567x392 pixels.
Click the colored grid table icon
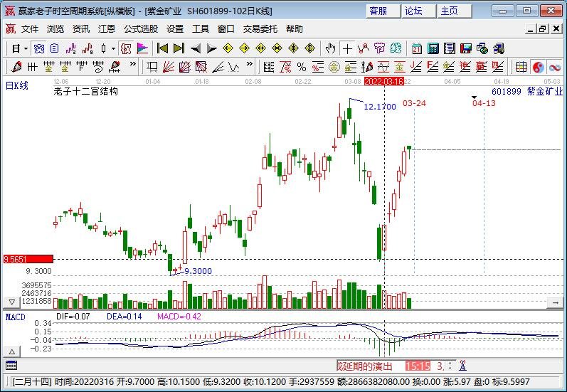click(521, 67)
